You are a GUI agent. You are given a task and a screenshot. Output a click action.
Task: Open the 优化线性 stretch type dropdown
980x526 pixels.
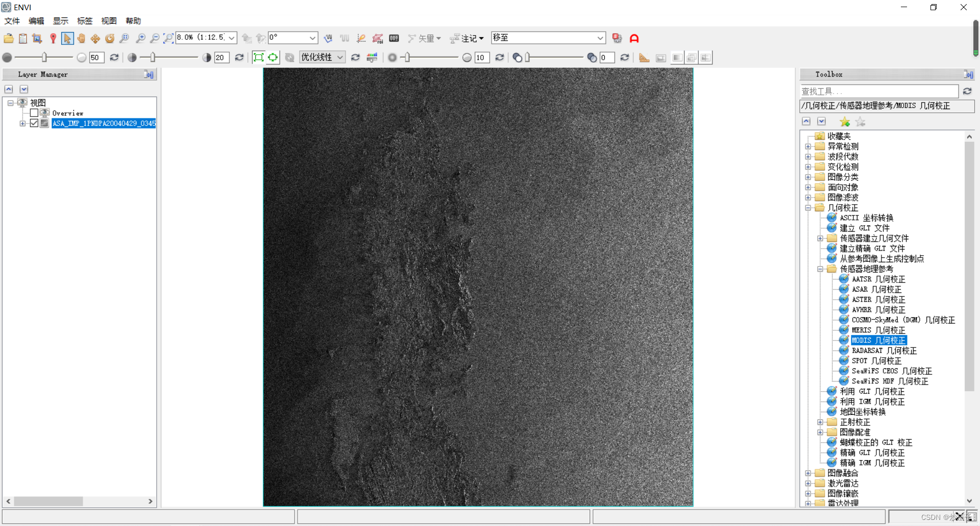coord(340,58)
